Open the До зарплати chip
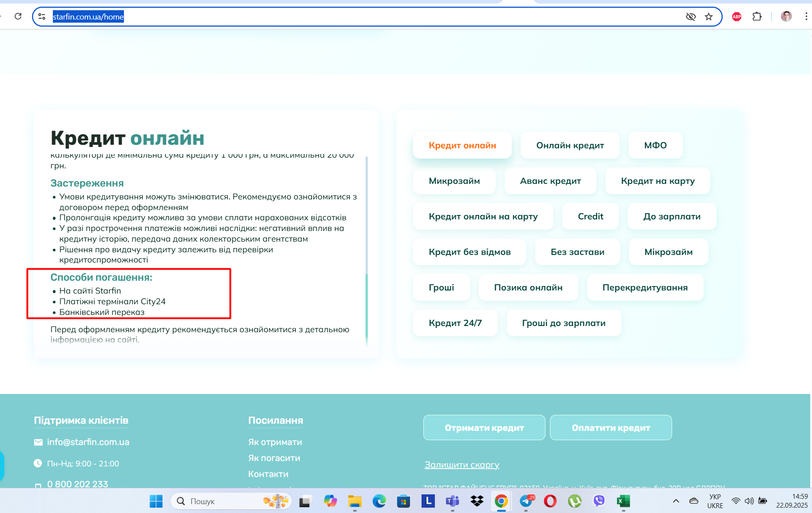Viewport: 812px width, 513px height. click(672, 216)
